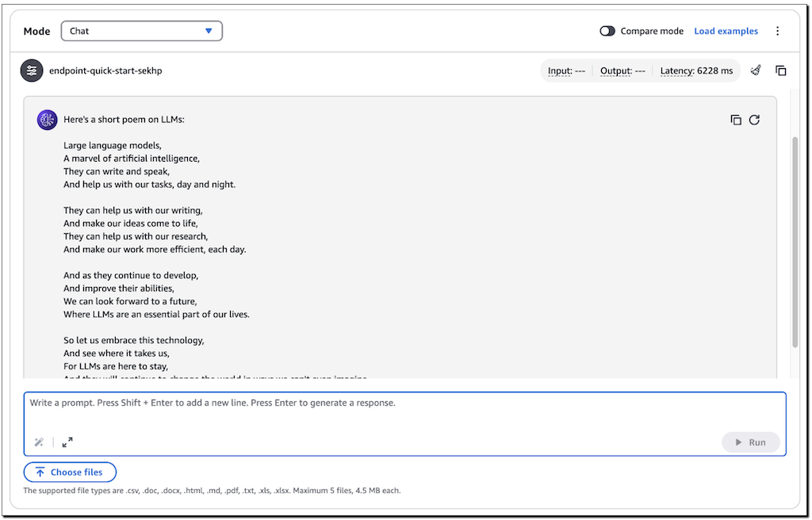Click the Output token count metric
Screen dimensions: 812x520
coord(622,71)
